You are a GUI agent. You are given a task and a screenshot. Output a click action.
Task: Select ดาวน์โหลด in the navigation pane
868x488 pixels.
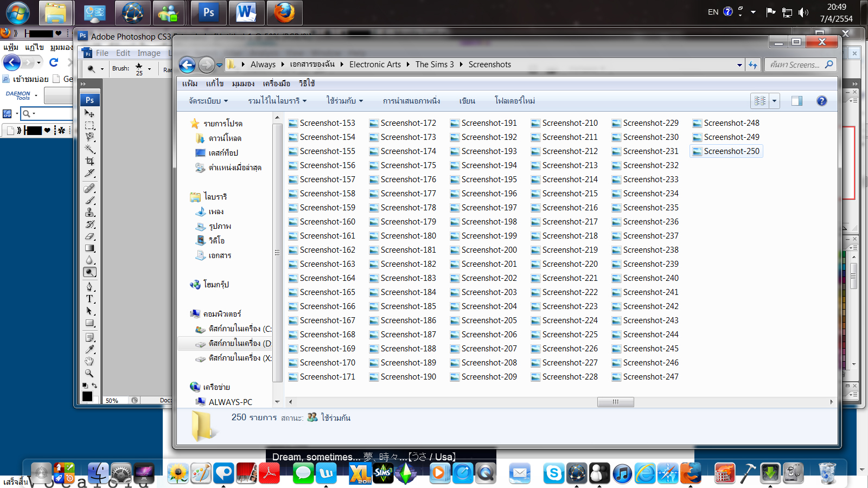(x=225, y=138)
